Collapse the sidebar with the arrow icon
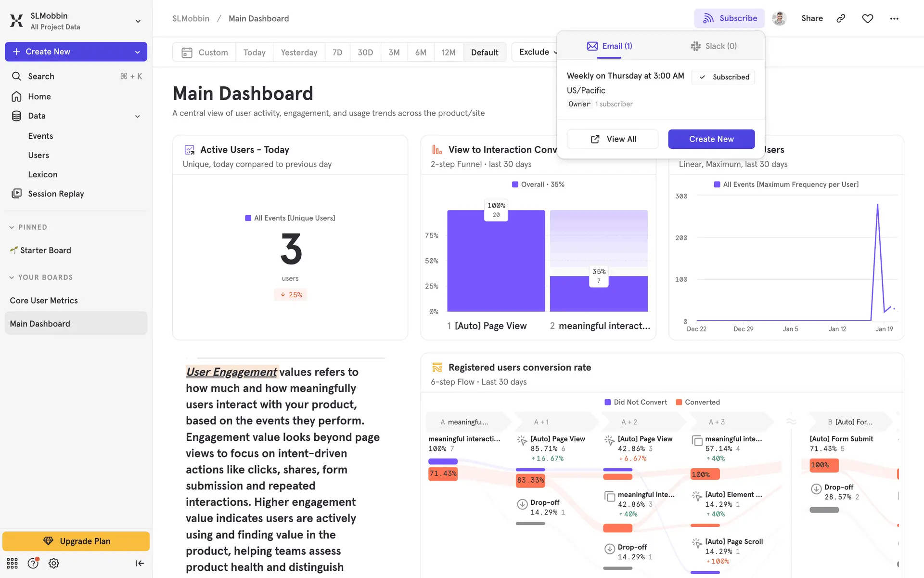The width and height of the screenshot is (924, 578). (x=140, y=563)
